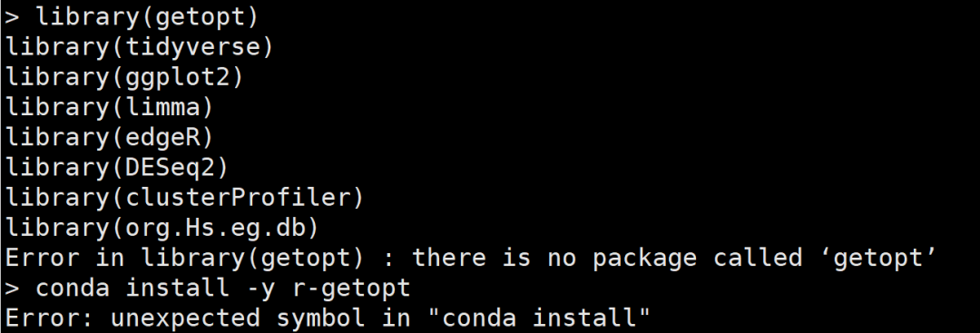Click the library(tidyverse) line

(x=140, y=47)
